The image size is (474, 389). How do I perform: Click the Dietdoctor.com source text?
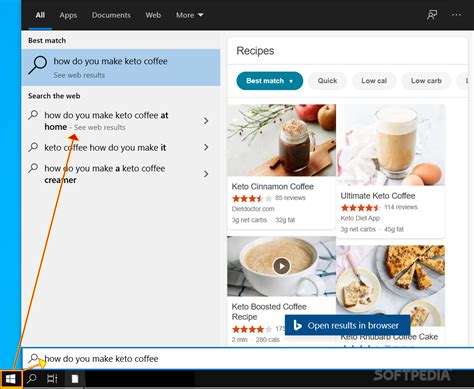253,209
